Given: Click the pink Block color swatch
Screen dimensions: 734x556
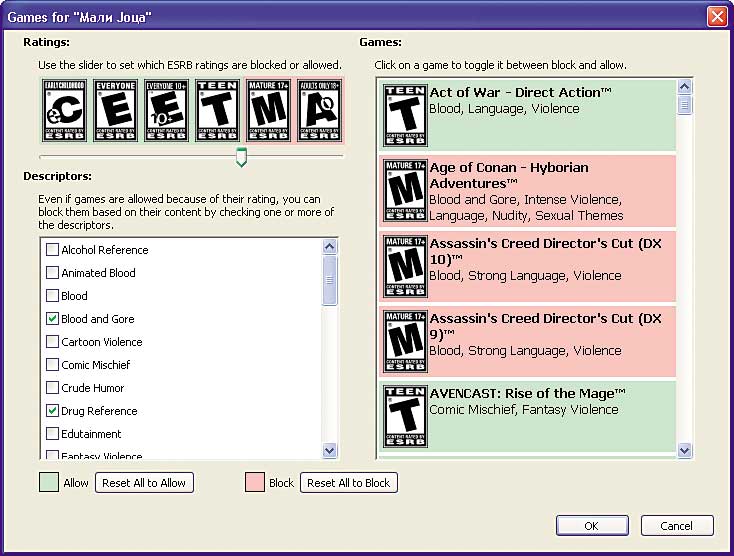Looking at the screenshot, I should tap(255, 482).
